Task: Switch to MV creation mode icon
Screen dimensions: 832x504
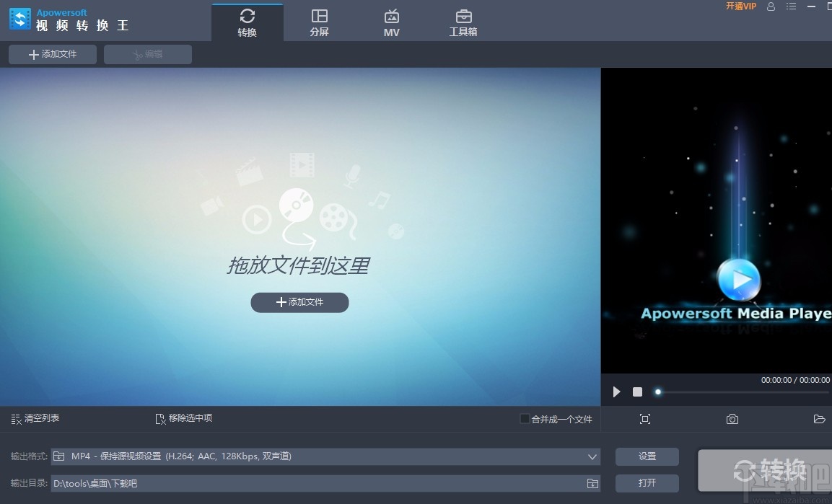Action: click(x=391, y=20)
